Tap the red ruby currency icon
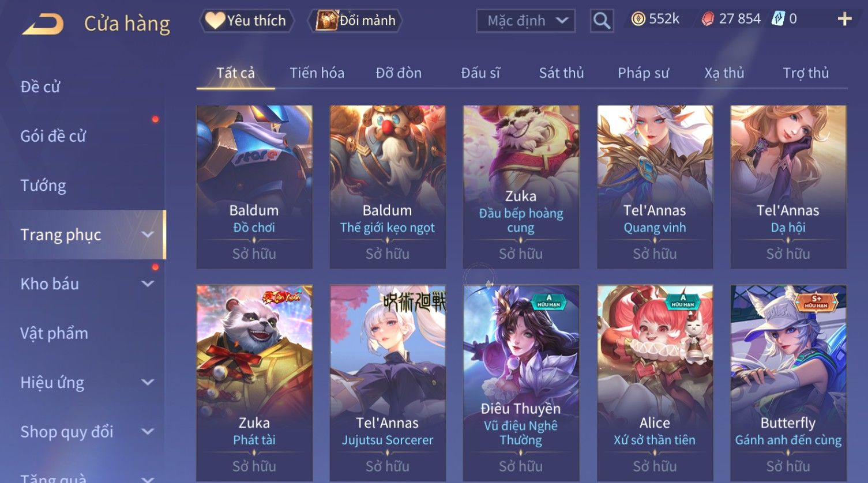 [708, 20]
